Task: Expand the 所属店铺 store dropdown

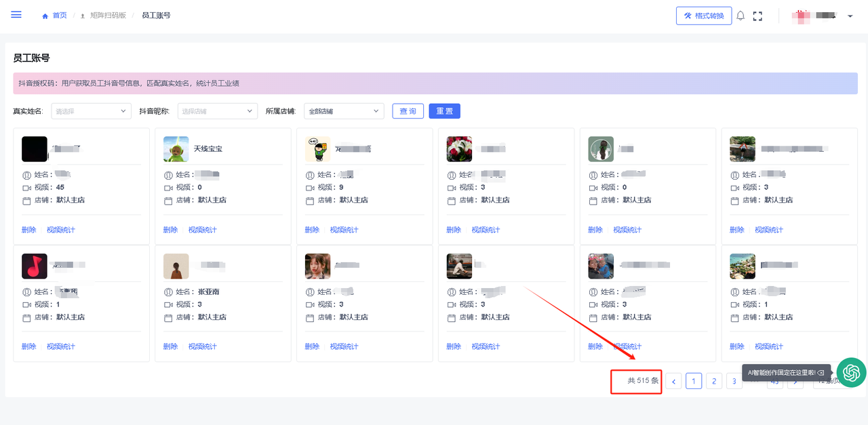Action: (343, 111)
